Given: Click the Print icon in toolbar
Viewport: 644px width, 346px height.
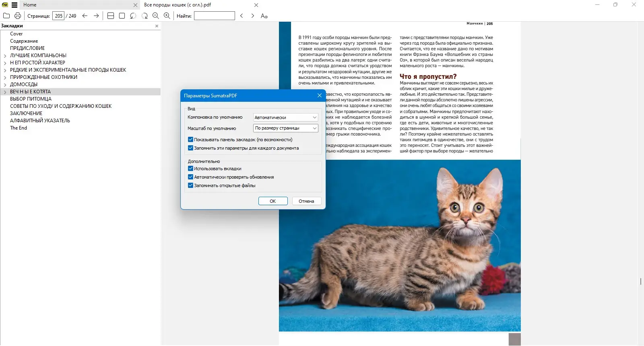Looking at the screenshot, I should [x=18, y=16].
